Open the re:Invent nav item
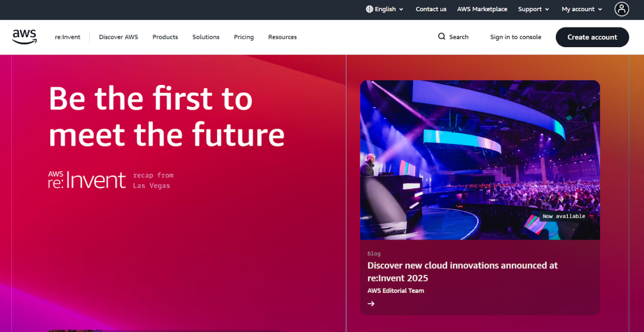 tap(67, 37)
